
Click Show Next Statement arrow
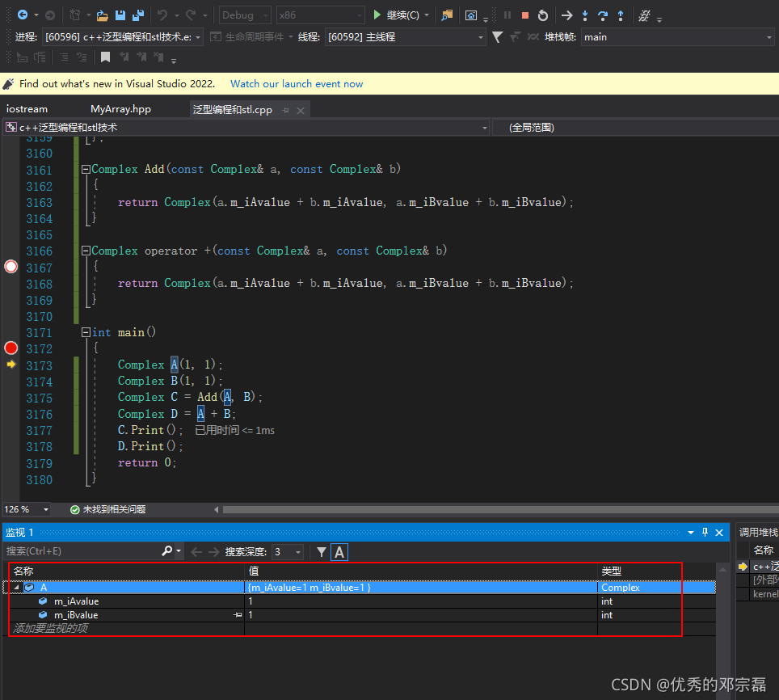tap(566, 15)
